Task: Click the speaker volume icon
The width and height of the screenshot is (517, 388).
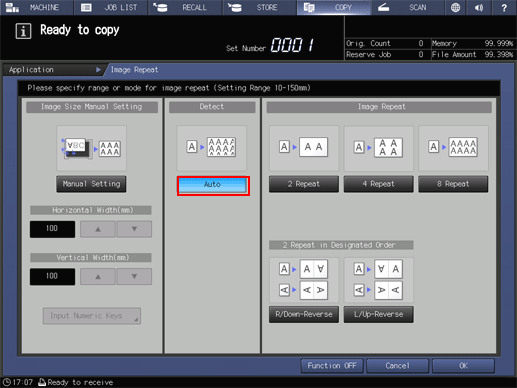Action: click(479, 7)
